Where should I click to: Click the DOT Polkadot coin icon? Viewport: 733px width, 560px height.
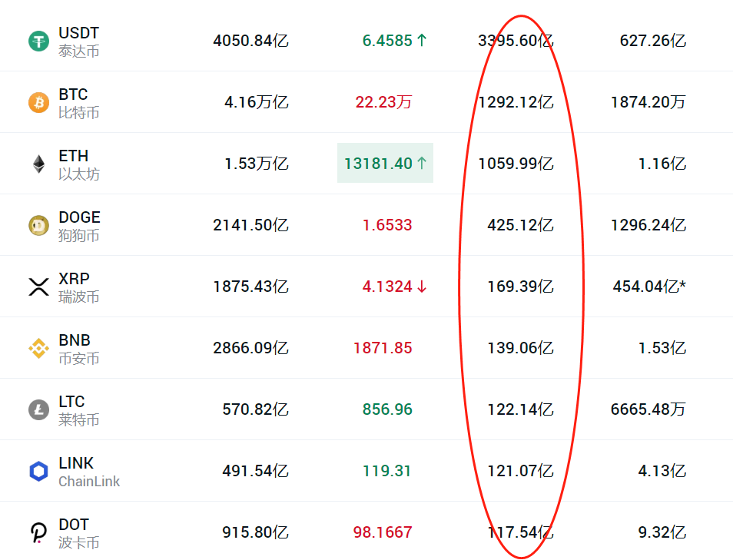pos(38,532)
